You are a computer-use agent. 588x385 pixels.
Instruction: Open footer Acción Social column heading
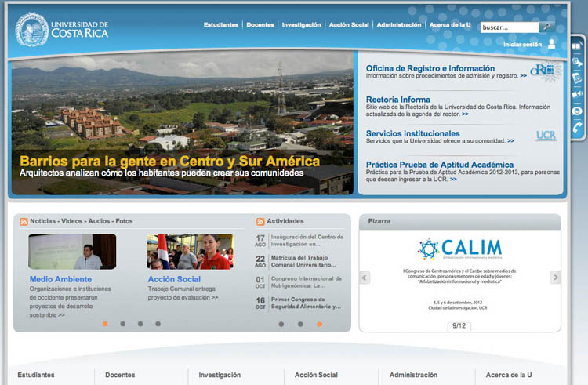click(x=316, y=375)
